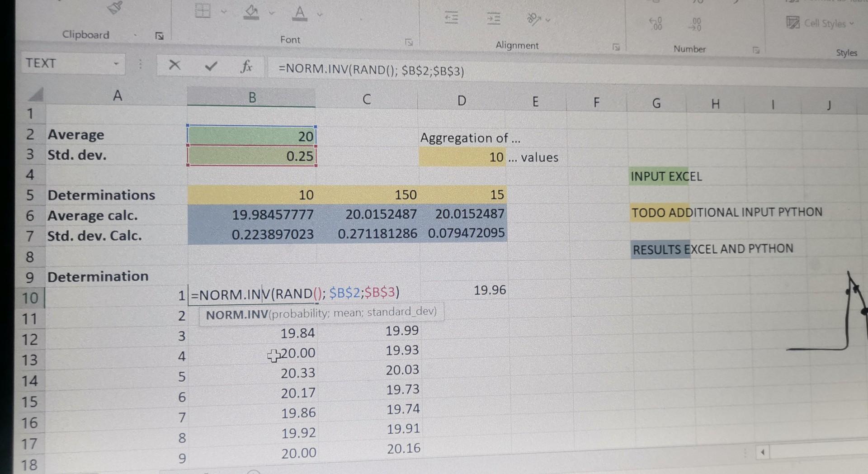Click the Format Painter brush icon
The height and width of the screenshot is (474, 868).
point(115,8)
